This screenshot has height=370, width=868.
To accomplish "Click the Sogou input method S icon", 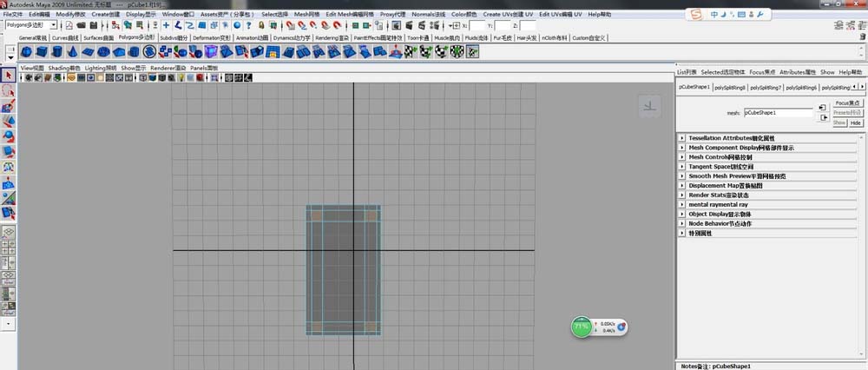I will pyautogui.click(x=696, y=15).
